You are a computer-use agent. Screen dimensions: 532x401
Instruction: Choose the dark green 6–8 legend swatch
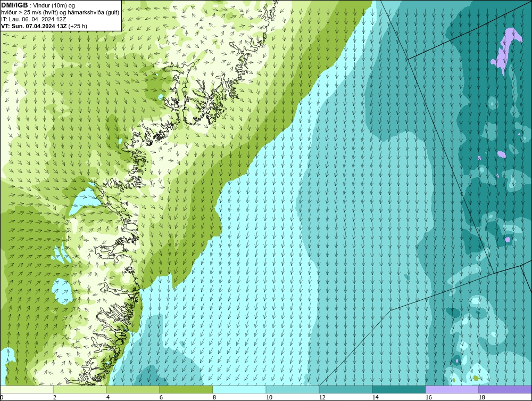point(186,389)
